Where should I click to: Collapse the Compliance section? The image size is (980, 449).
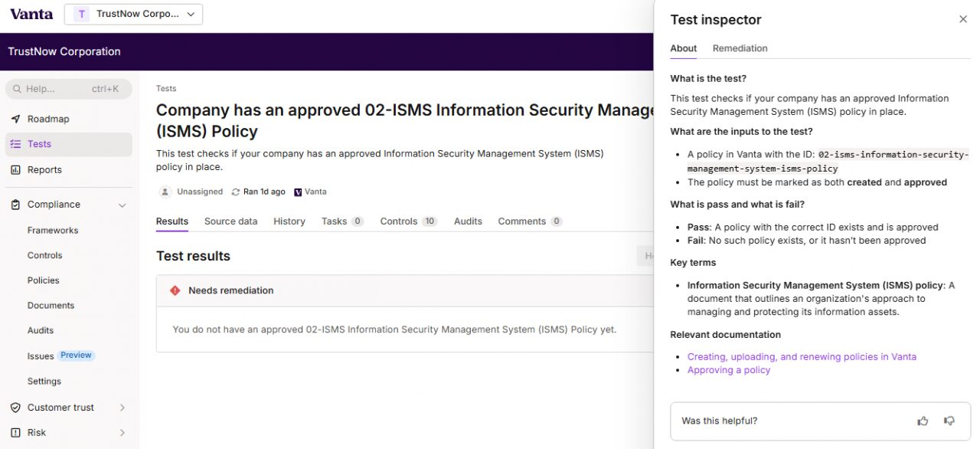[x=122, y=205]
